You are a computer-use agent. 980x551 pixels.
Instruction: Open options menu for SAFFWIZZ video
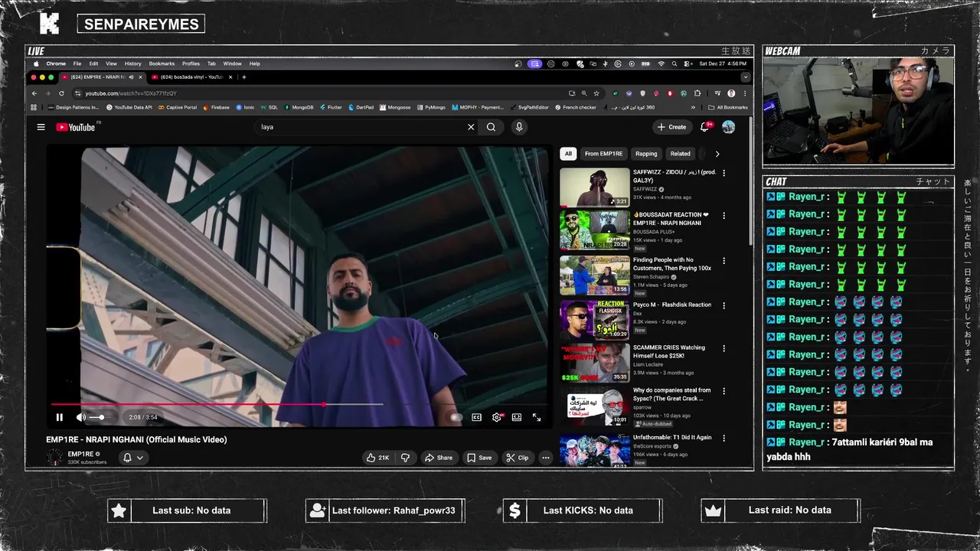(x=724, y=173)
